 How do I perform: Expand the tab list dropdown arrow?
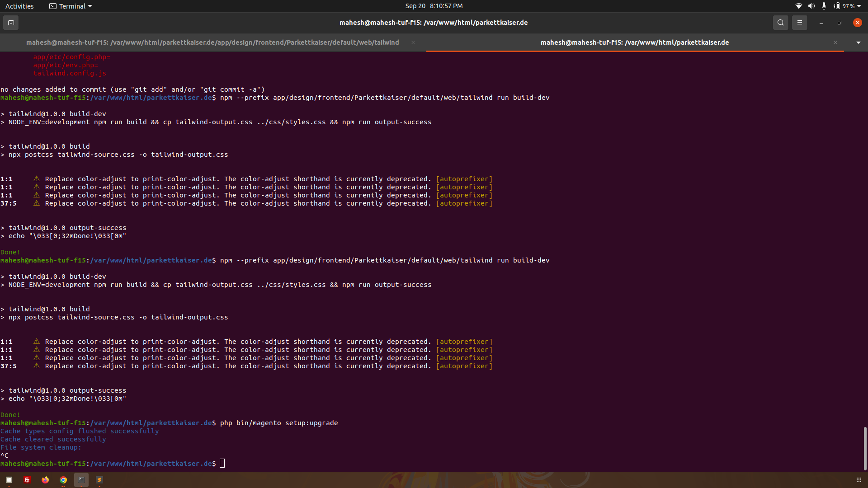point(858,42)
